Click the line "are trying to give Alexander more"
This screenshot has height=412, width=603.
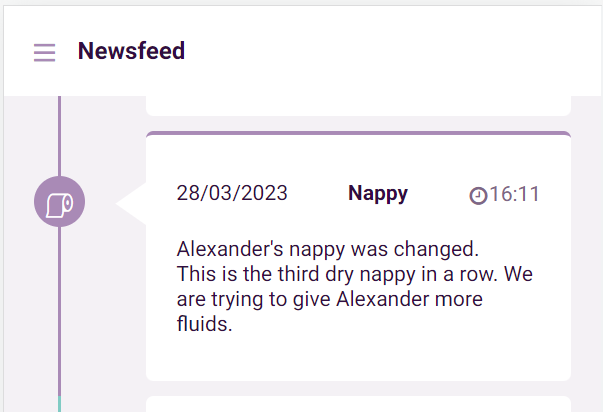[x=330, y=299]
